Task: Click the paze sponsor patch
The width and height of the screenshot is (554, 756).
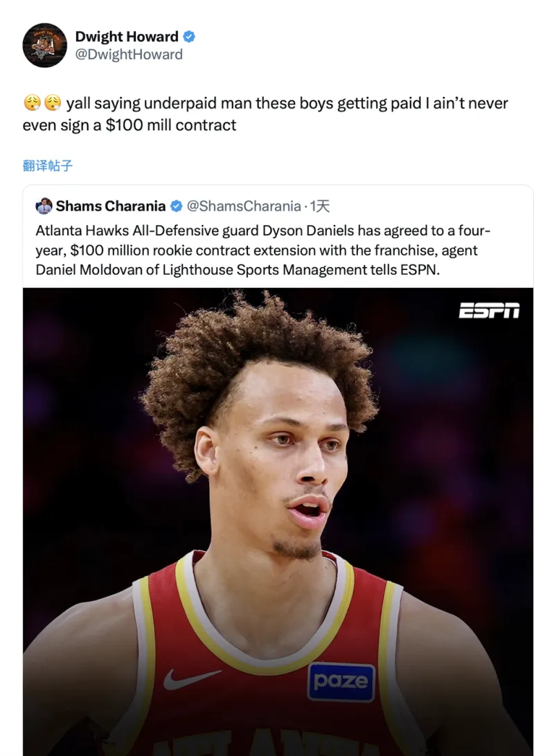Action: click(x=341, y=682)
